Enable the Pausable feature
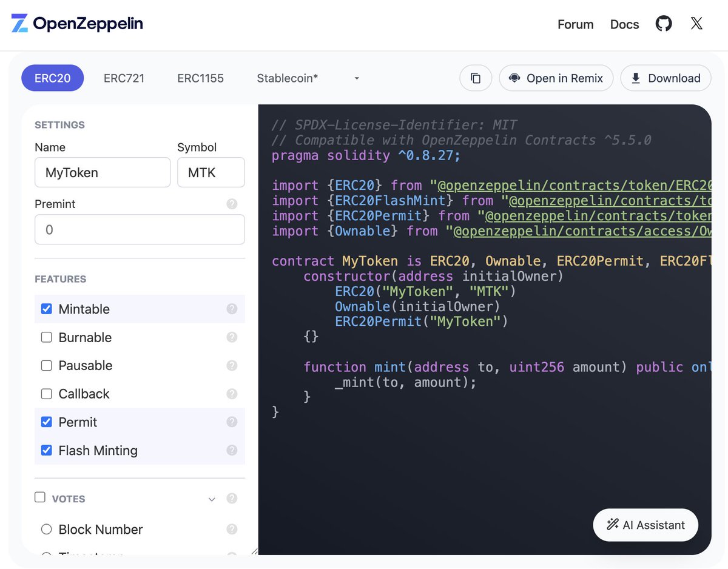This screenshot has width=728, height=569. pyautogui.click(x=46, y=365)
